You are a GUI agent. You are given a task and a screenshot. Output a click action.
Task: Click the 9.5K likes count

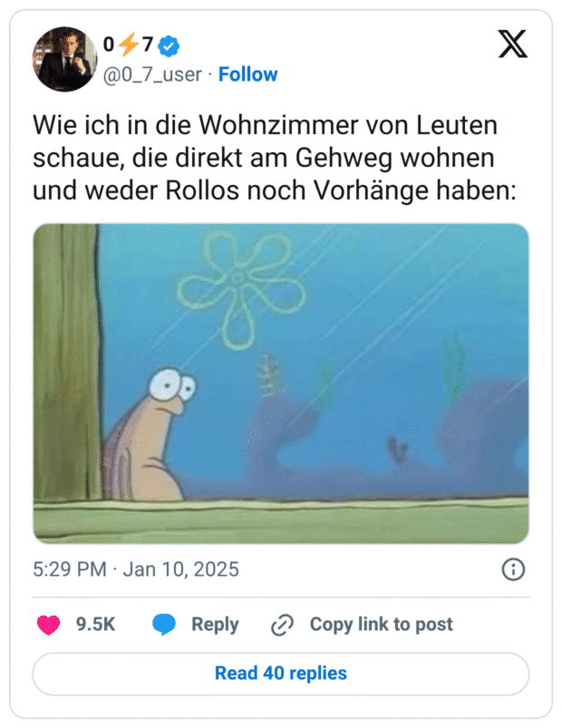tap(95, 625)
